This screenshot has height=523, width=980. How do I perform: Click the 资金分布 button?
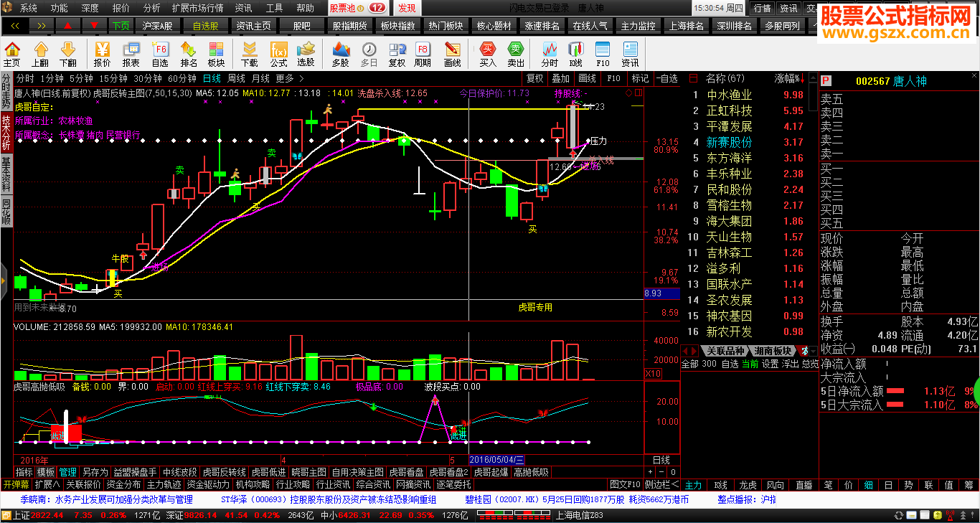pyautogui.click(x=124, y=484)
